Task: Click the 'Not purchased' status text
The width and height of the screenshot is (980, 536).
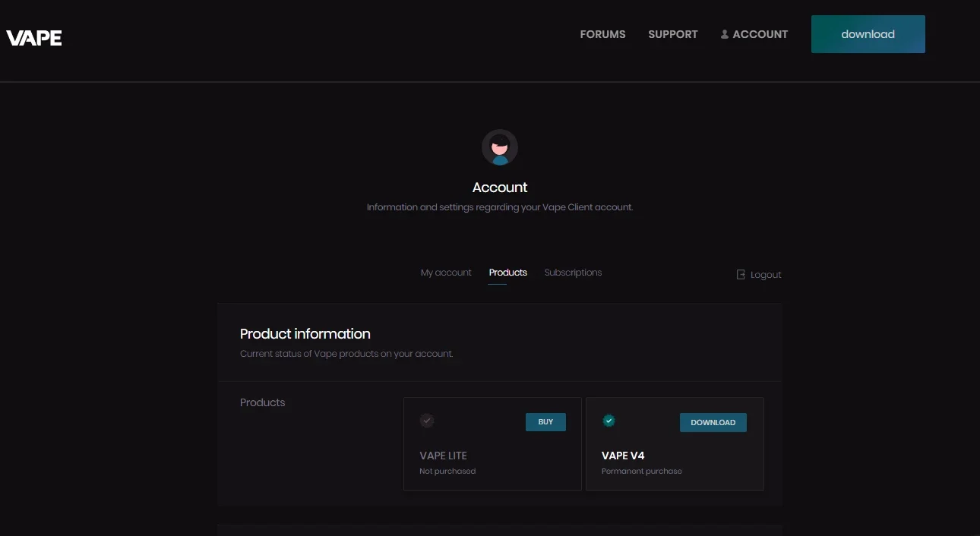Action: (447, 471)
